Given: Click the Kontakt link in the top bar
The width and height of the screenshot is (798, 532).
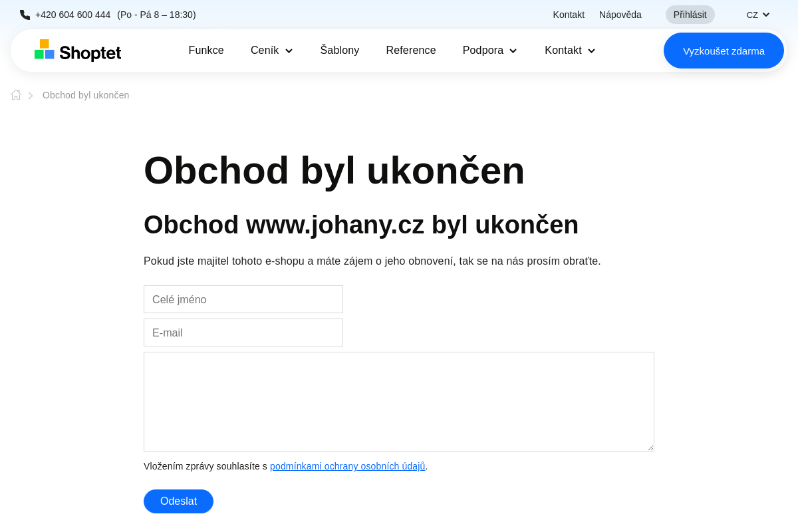Looking at the screenshot, I should tap(568, 14).
